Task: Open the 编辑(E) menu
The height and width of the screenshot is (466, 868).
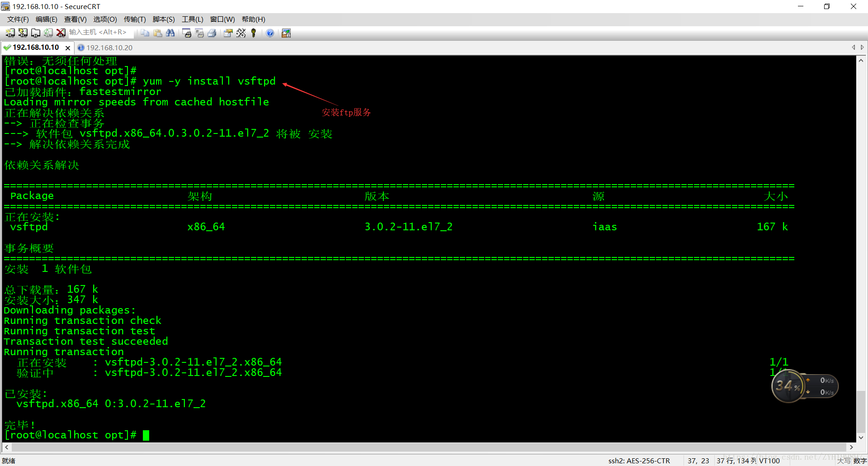Action: coord(47,19)
